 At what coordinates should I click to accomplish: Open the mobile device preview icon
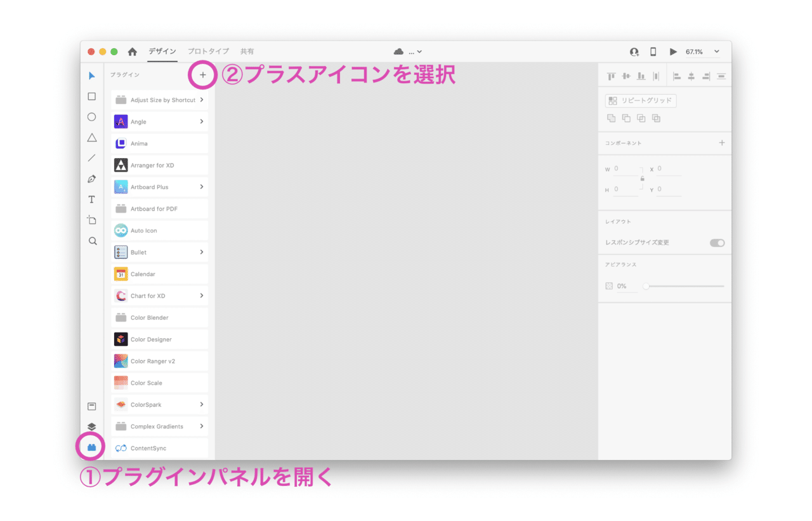click(653, 51)
